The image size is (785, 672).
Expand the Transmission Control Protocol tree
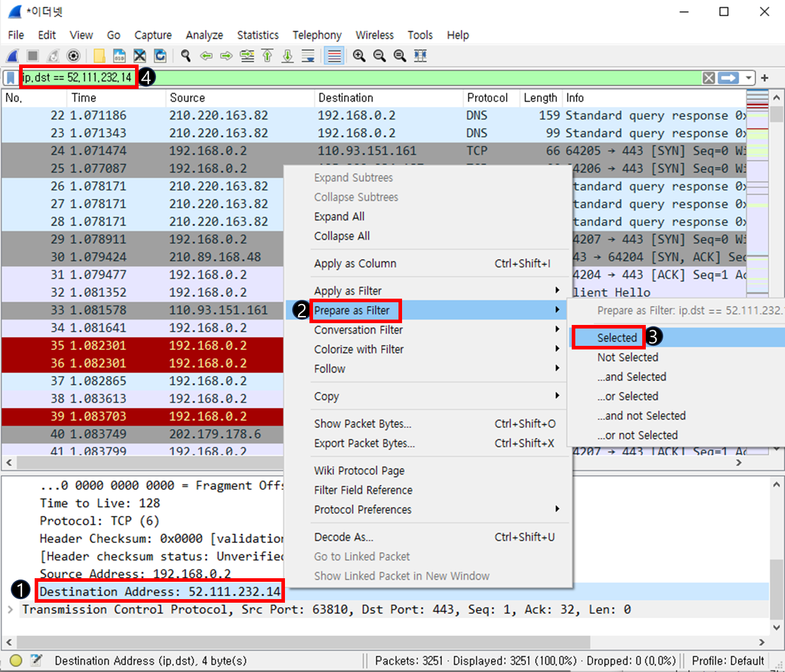pyautogui.click(x=10, y=609)
